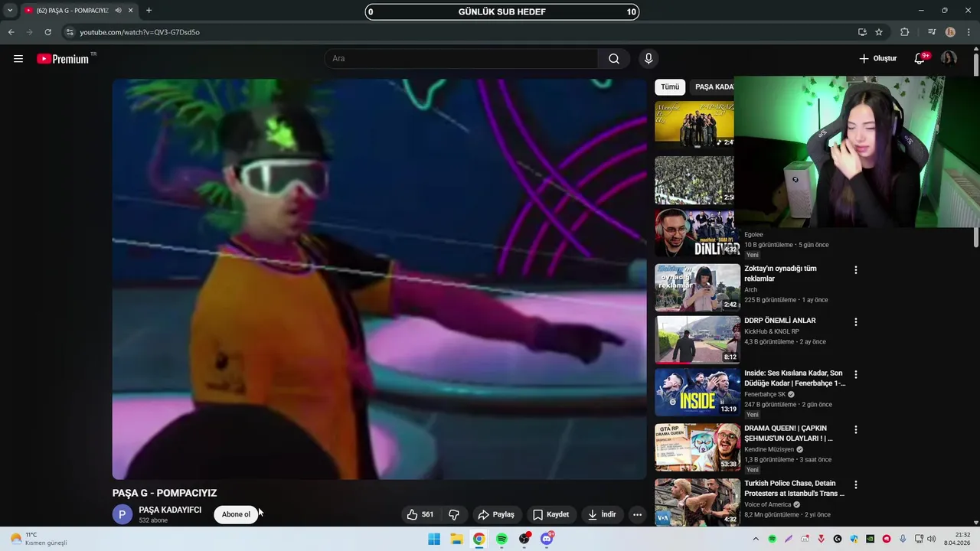Viewport: 980px width, 551px height.
Task: Bookmark this page with the star
Action: tap(879, 32)
